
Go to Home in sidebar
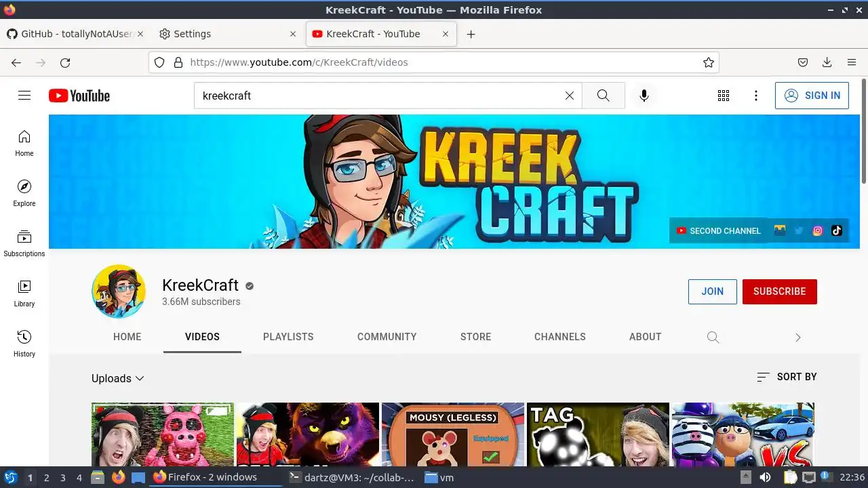tap(24, 143)
